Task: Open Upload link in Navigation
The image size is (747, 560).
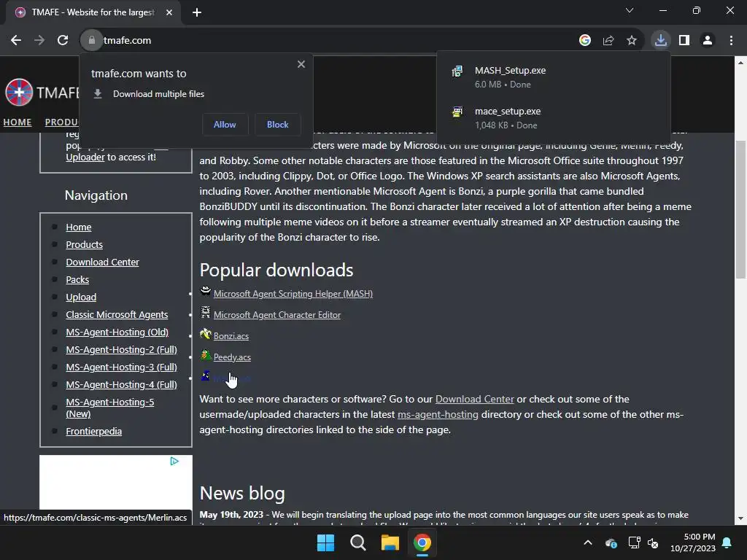Action: pyautogui.click(x=81, y=297)
